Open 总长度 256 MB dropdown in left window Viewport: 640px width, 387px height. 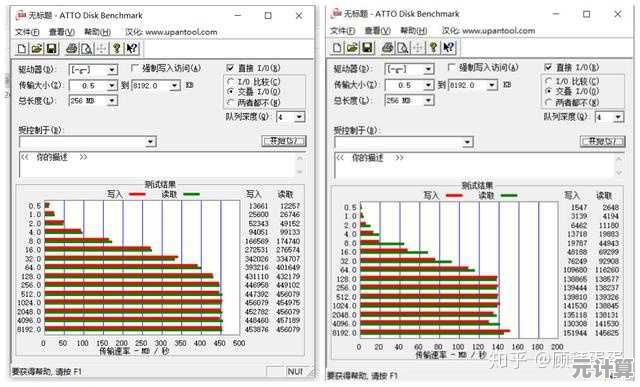click(112, 100)
